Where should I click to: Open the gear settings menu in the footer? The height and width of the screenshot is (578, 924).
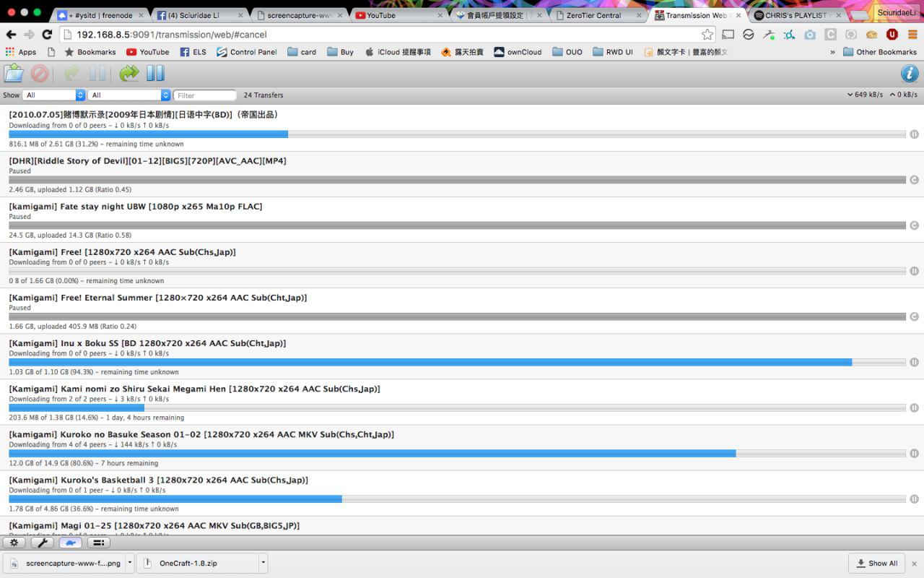14,543
